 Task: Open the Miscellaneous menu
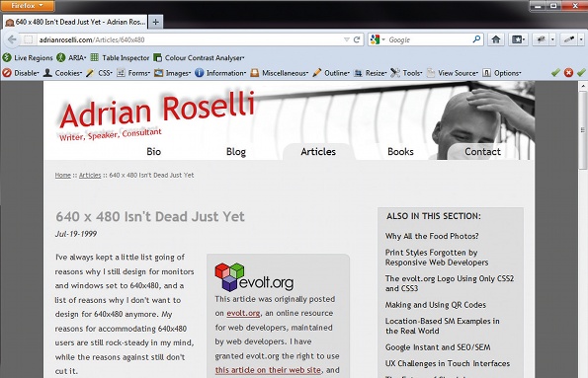[280, 73]
